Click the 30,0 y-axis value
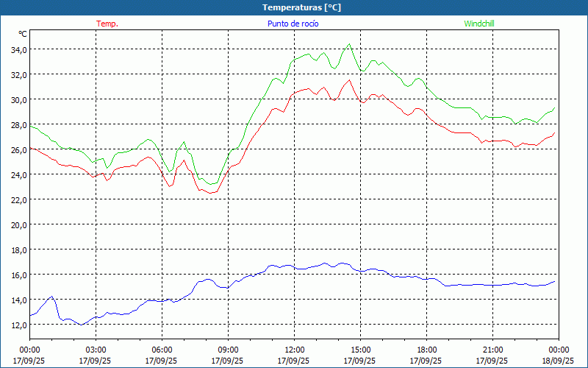Image resolution: width=588 pixels, height=368 pixels. click(18, 99)
